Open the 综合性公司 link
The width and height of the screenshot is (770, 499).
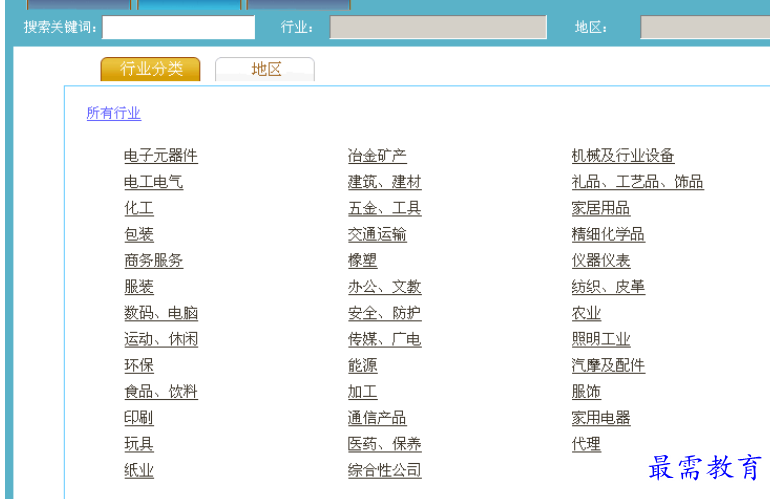385,471
